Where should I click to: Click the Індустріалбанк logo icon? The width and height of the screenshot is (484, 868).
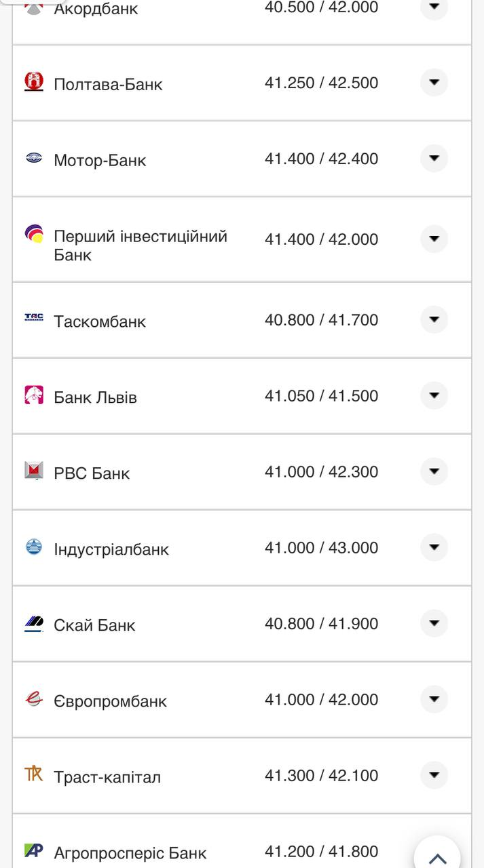[x=34, y=547]
